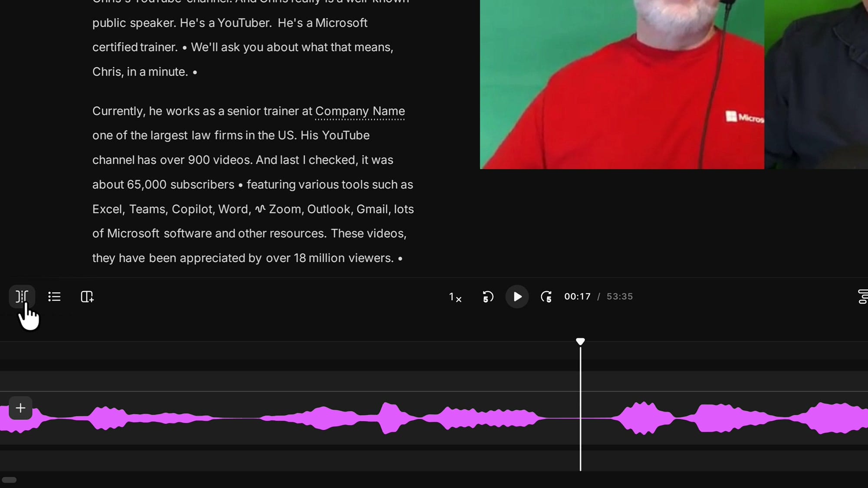Click the words 65,000 subscribers in transcript
The width and height of the screenshot is (868, 488).
(x=181, y=185)
